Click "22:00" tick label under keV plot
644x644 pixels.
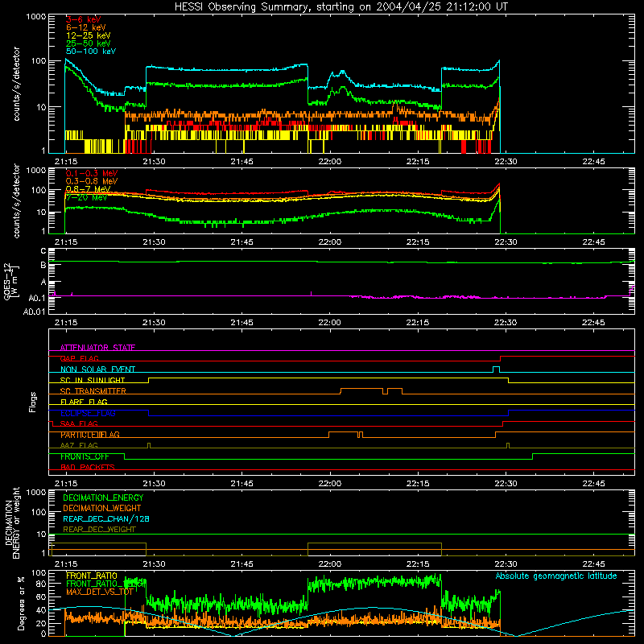[x=329, y=162]
